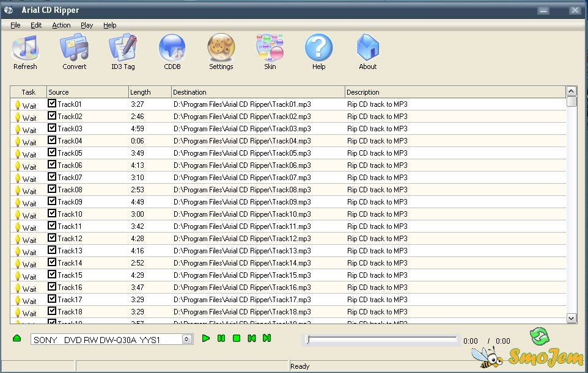The height and width of the screenshot is (373, 588).
Task: Click the green swap-arrows icon near the time display
Action: [539, 336]
